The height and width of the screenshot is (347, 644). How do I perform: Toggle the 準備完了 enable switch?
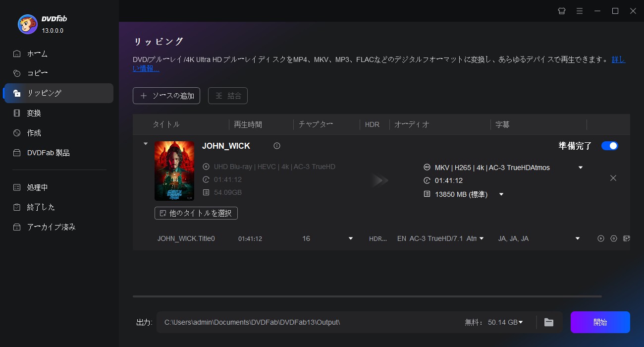click(610, 146)
